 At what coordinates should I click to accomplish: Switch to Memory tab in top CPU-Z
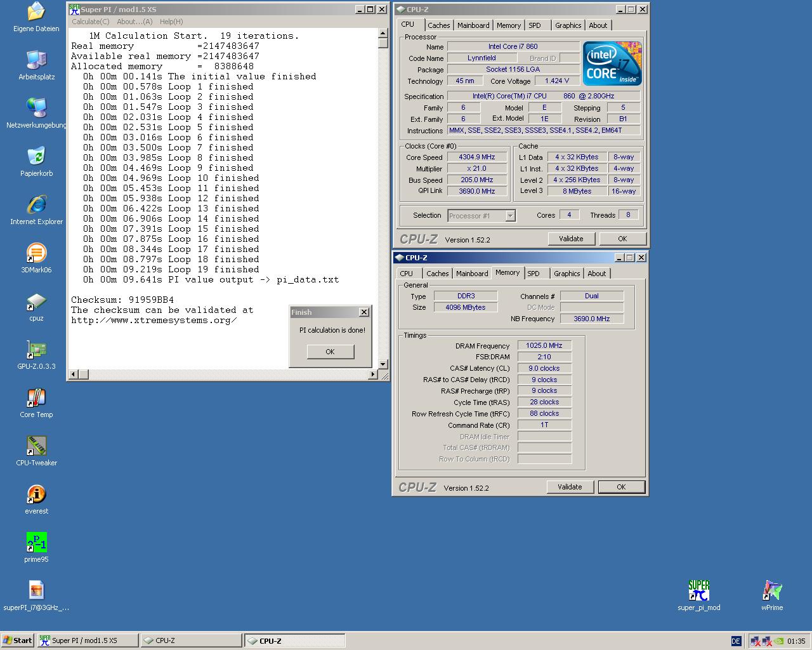(509, 25)
